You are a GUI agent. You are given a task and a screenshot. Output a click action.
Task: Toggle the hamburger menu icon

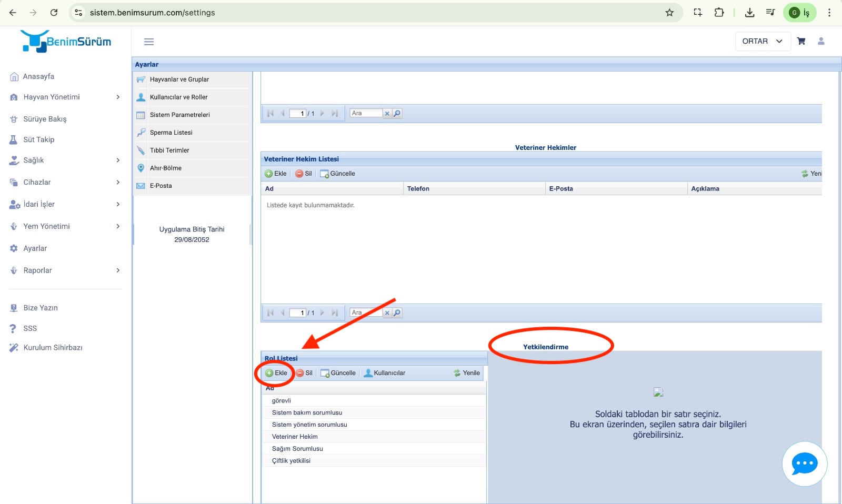click(x=149, y=42)
